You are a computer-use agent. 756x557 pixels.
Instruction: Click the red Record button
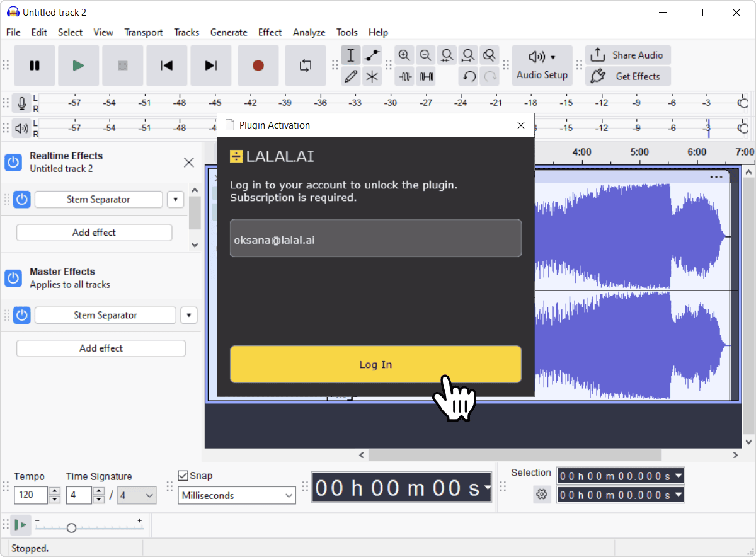pyautogui.click(x=258, y=66)
